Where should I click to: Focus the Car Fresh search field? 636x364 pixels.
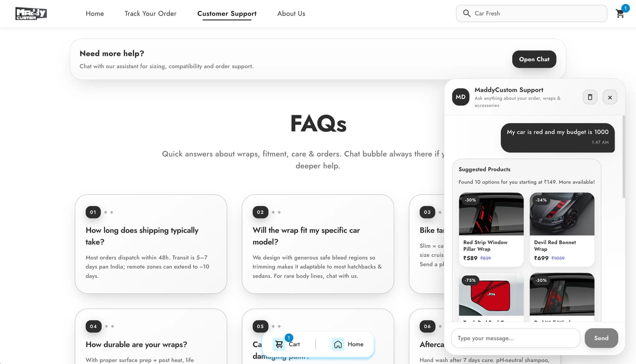(531, 13)
